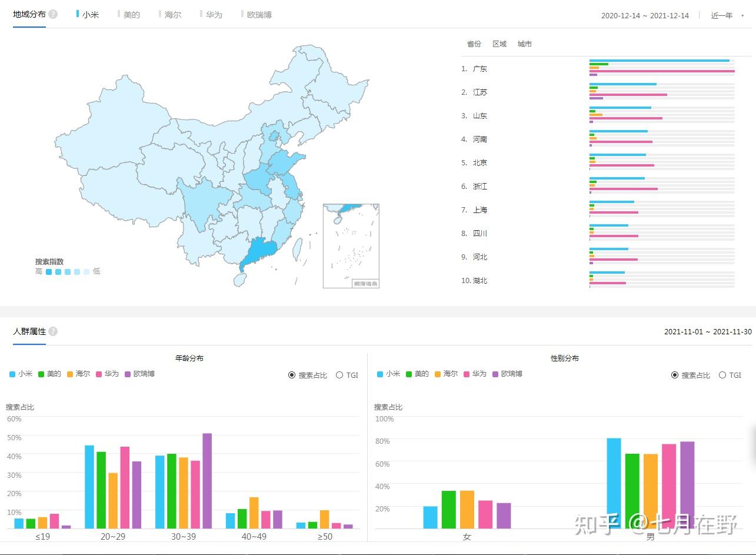756x555 pixels.
Task: Open help icon beside 人群属性 title
Action: tap(53, 331)
